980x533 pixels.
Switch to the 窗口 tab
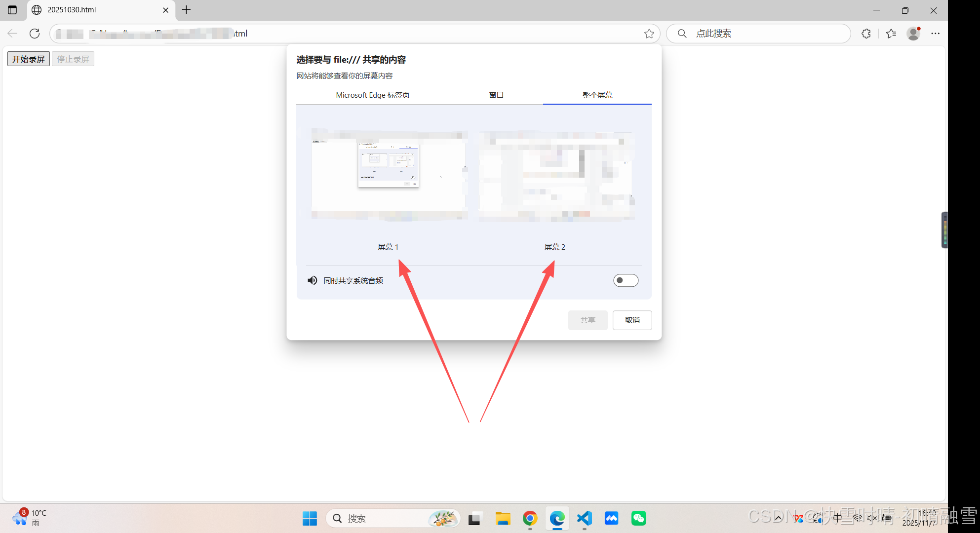pos(496,95)
